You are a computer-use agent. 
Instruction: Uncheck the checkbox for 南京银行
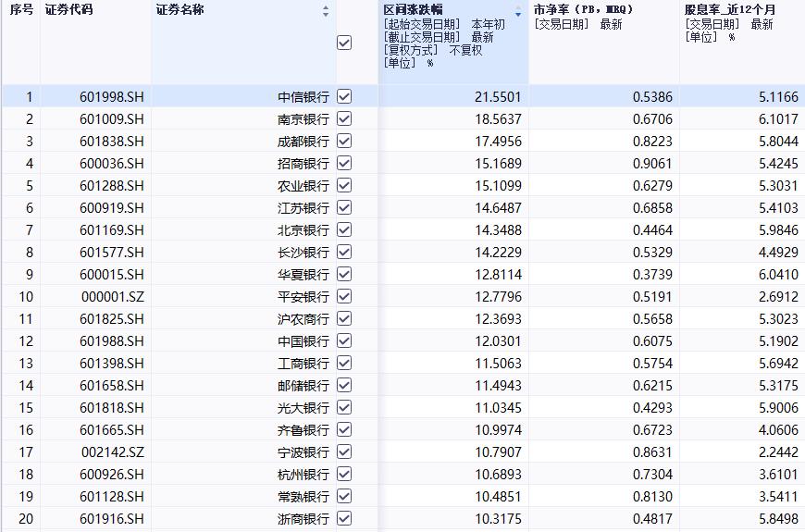[344, 118]
